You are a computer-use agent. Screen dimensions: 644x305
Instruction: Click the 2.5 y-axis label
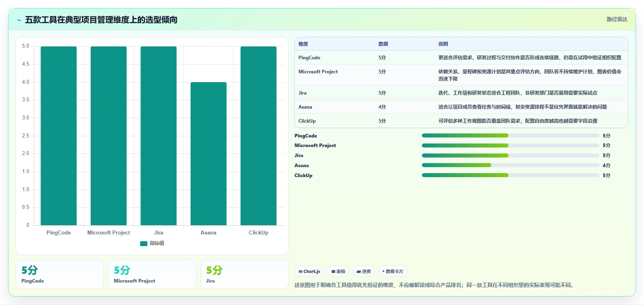point(26,136)
